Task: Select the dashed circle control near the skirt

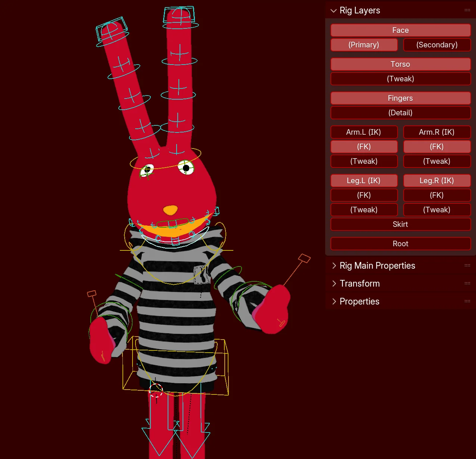Action: click(156, 391)
